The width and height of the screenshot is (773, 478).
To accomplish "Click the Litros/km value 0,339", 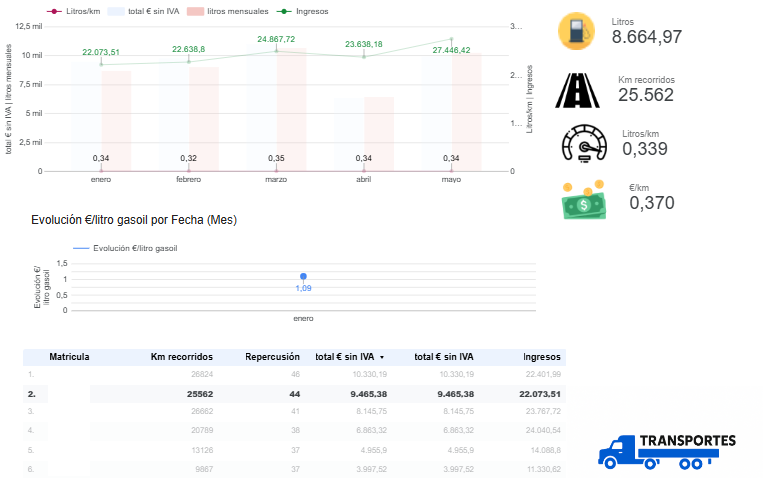I will point(645,149).
